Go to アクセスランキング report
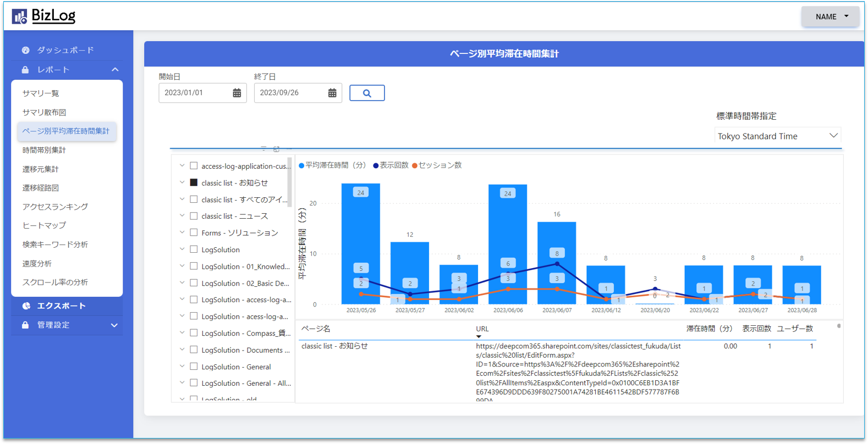The height and width of the screenshot is (444, 868). point(55,207)
